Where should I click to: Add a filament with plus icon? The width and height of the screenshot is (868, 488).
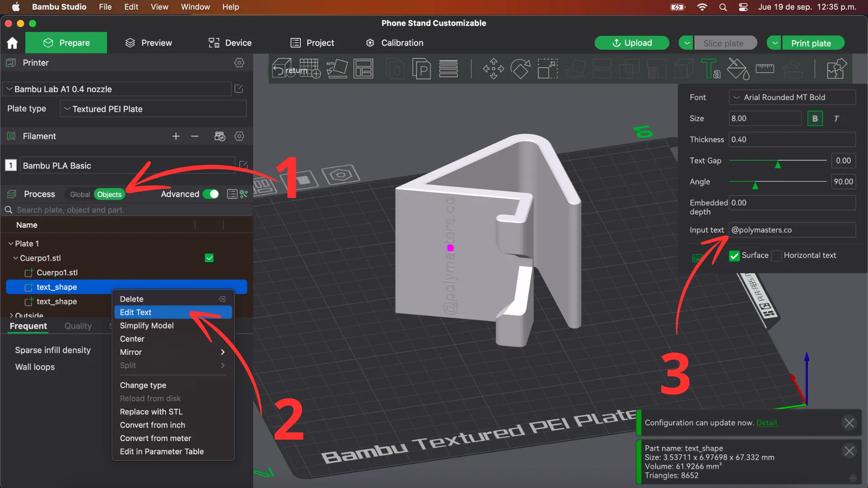click(x=176, y=136)
